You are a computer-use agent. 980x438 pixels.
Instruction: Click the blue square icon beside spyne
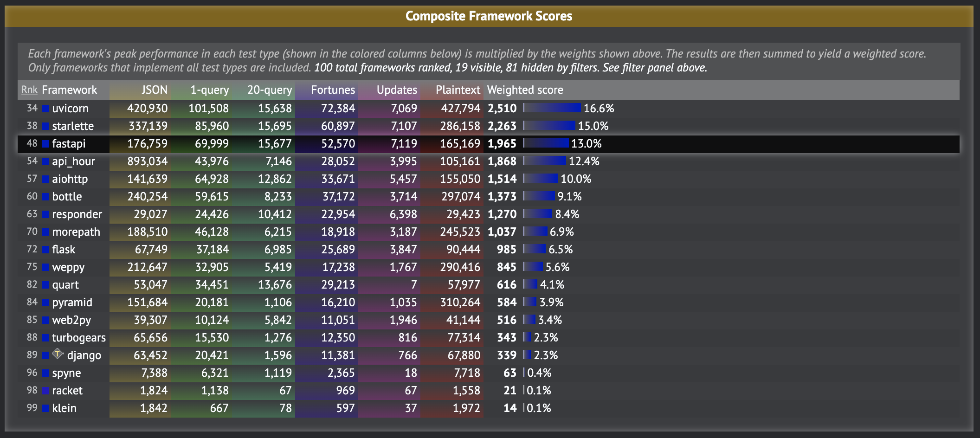click(45, 373)
